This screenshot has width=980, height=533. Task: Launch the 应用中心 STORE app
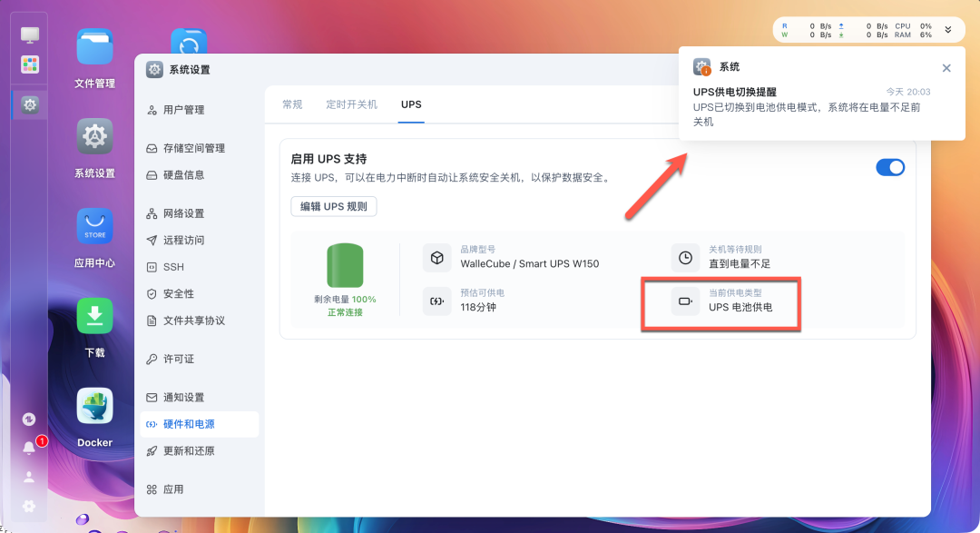[x=93, y=226]
